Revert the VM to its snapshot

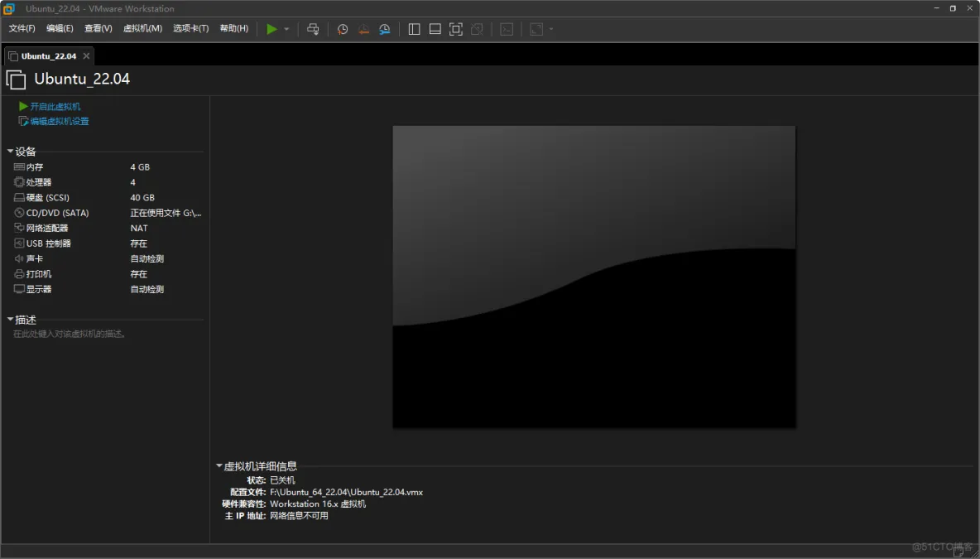click(x=363, y=29)
